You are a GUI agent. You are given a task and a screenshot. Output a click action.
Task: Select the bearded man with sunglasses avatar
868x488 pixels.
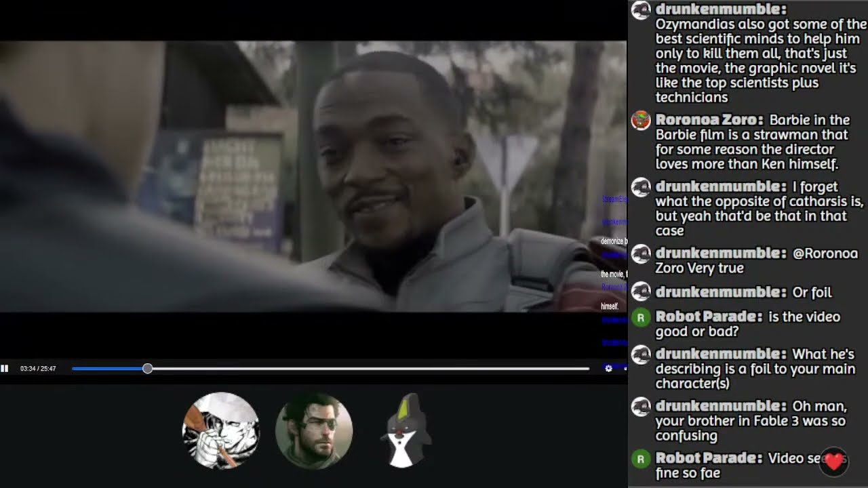[x=314, y=430]
